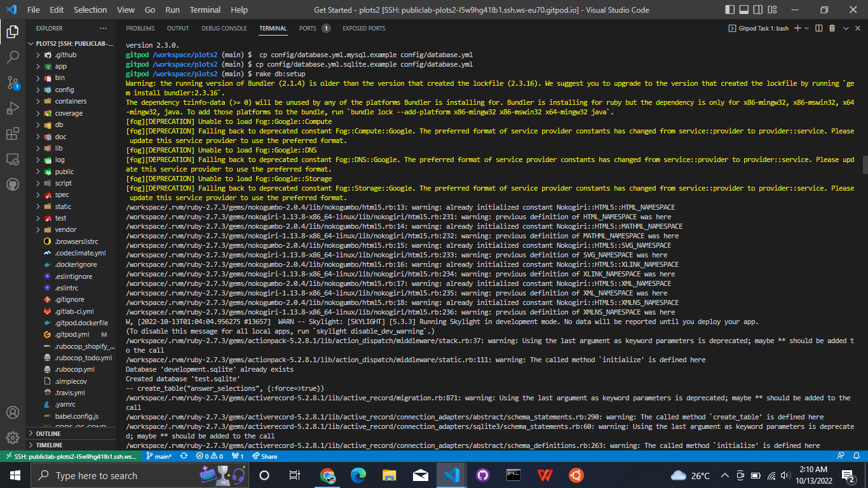Screen dimensions: 868x488
Task: Open the Terminal menu
Action: click(205, 10)
